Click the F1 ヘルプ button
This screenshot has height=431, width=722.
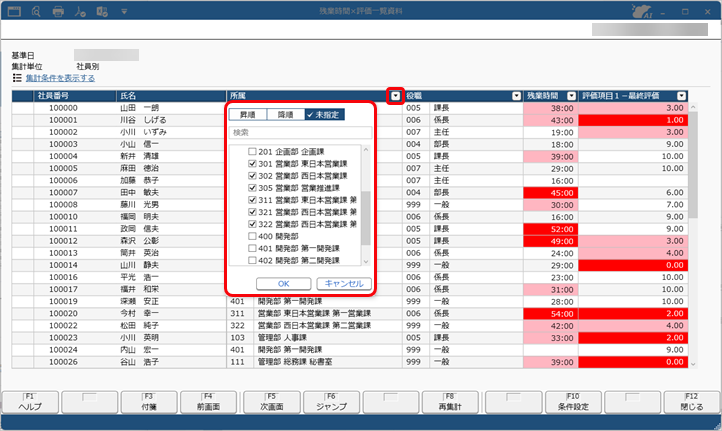30,402
